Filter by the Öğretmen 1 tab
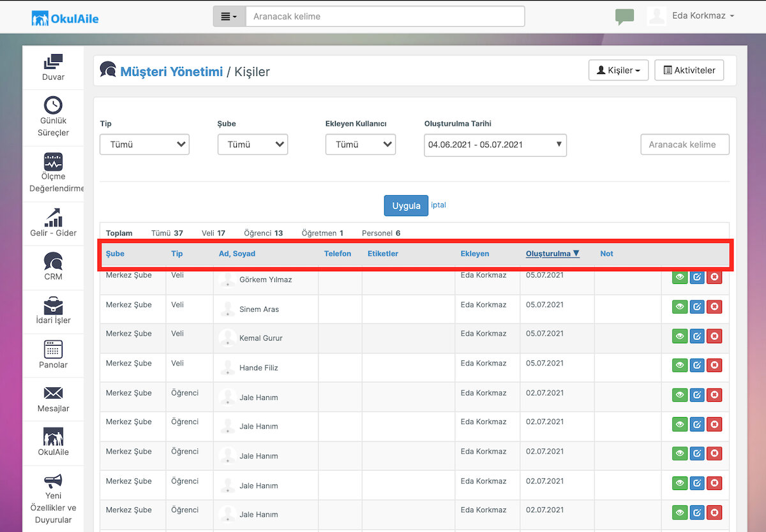 (322, 233)
